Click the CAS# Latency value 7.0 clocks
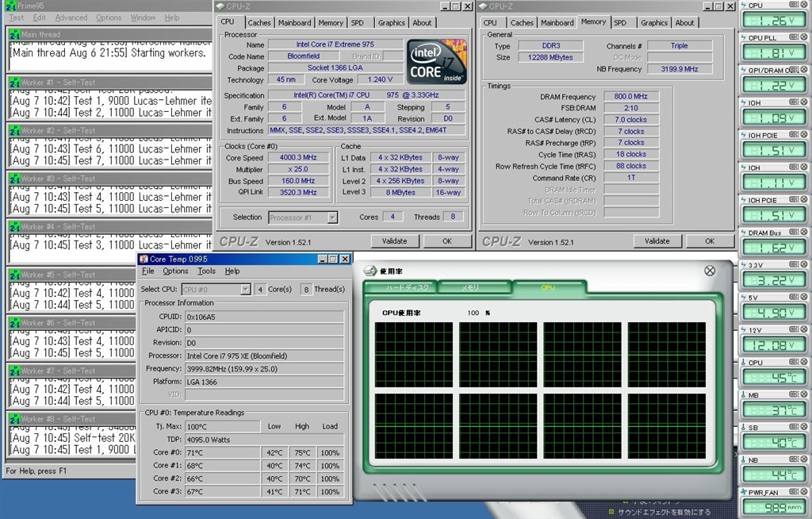The width and height of the screenshot is (812, 519). tap(630, 120)
